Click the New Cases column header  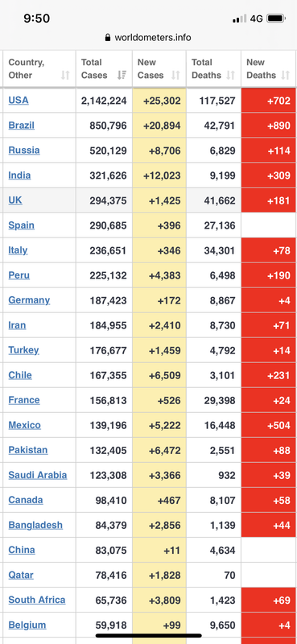(x=159, y=68)
